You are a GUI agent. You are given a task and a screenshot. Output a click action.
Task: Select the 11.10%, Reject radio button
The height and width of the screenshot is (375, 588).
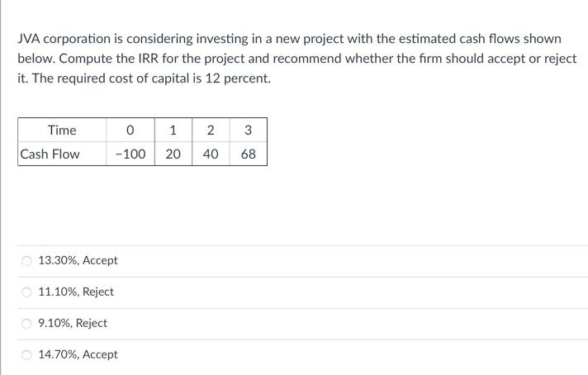click(27, 292)
